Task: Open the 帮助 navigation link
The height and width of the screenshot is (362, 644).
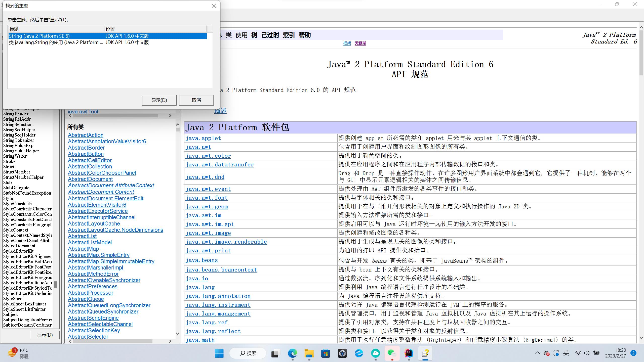Action: (x=305, y=35)
